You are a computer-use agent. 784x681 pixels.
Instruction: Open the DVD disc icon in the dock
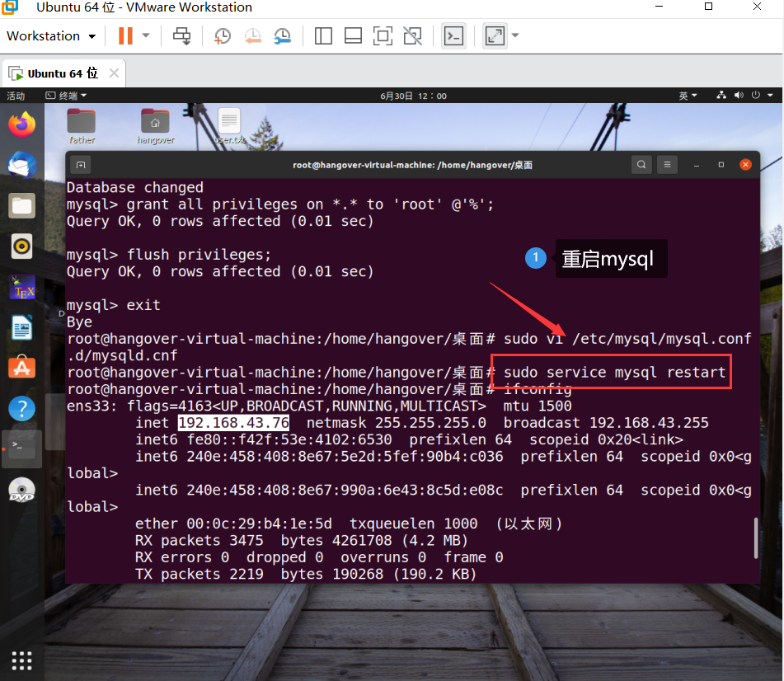22,490
